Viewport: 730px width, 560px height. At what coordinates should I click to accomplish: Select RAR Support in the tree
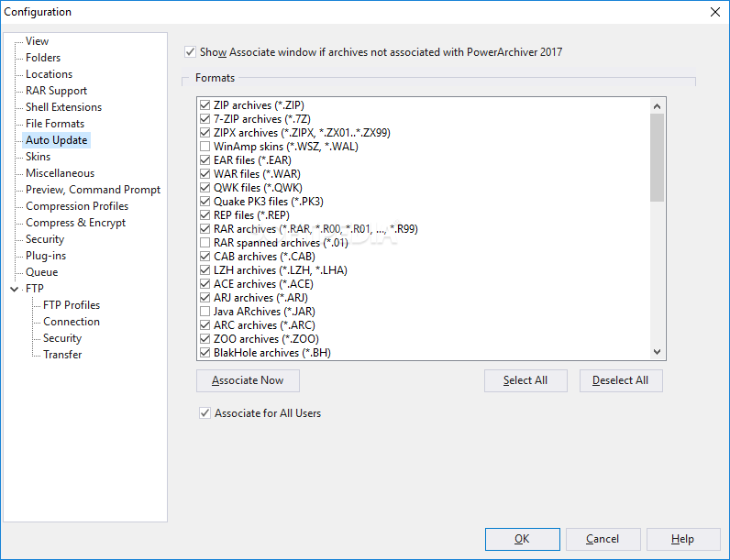(x=56, y=91)
